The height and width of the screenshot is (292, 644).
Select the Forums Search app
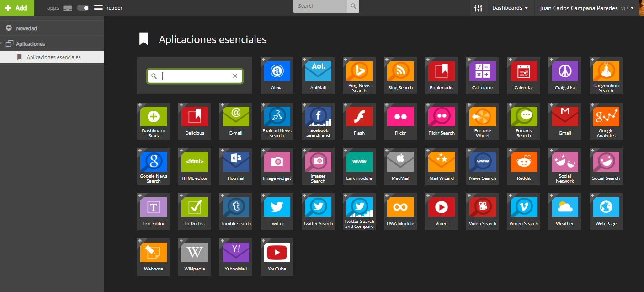524,121
